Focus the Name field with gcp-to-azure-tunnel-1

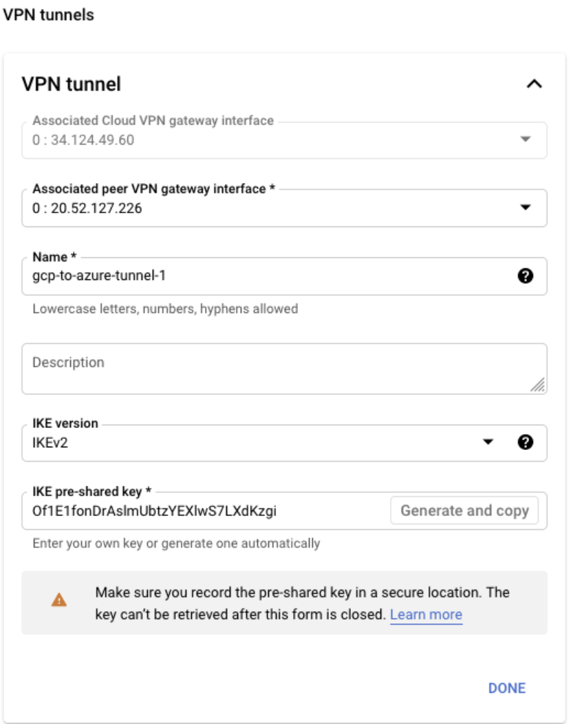click(x=261, y=277)
